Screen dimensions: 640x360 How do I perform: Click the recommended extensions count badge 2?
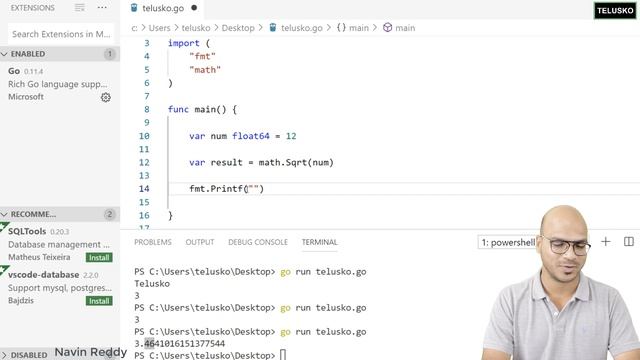click(109, 214)
